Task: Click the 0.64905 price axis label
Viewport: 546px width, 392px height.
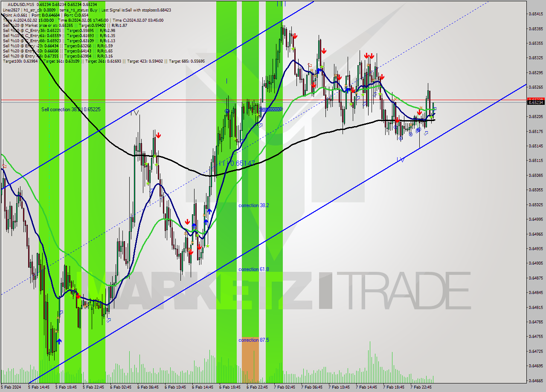Action: pyautogui.click(x=536, y=263)
